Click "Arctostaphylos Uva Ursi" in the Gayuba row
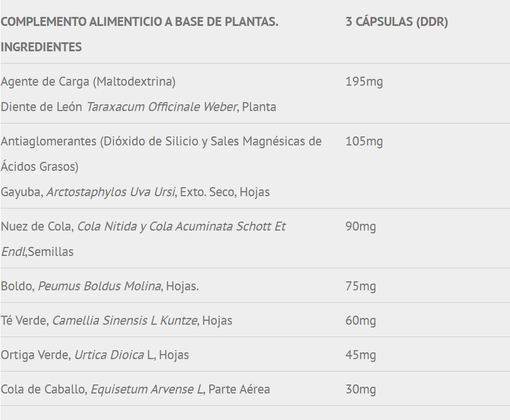The image size is (510, 420). (x=111, y=192)
